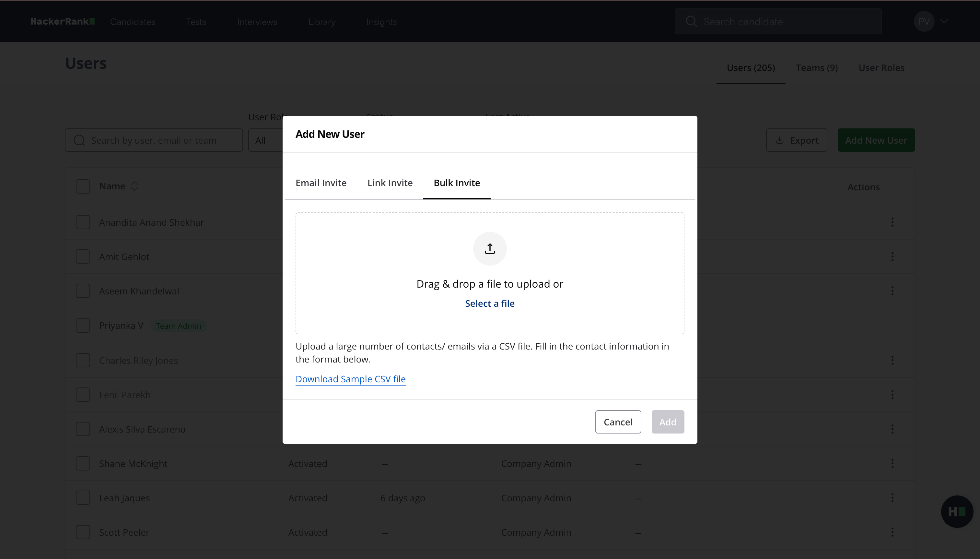The height and width of the screenshot is (559, 980).
Task: Tick the select-all checkbox in the header
Action: tap(83, 186)
